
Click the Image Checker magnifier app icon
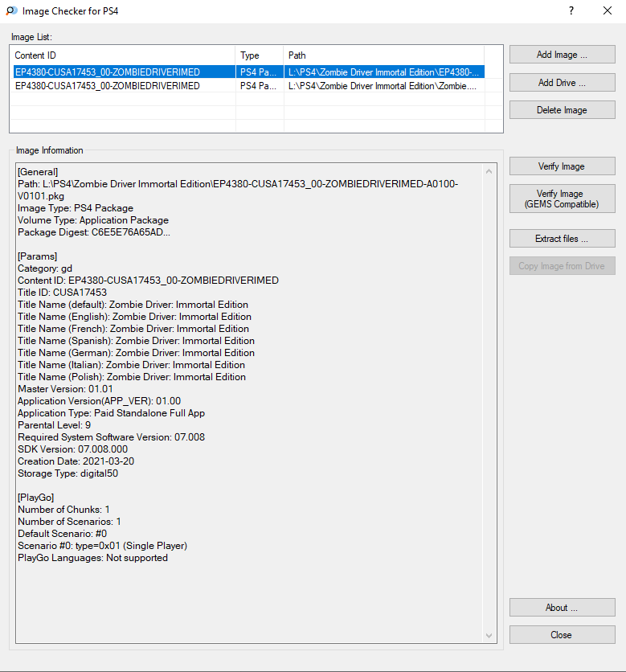pyautogui.click(x=11, y=10)
